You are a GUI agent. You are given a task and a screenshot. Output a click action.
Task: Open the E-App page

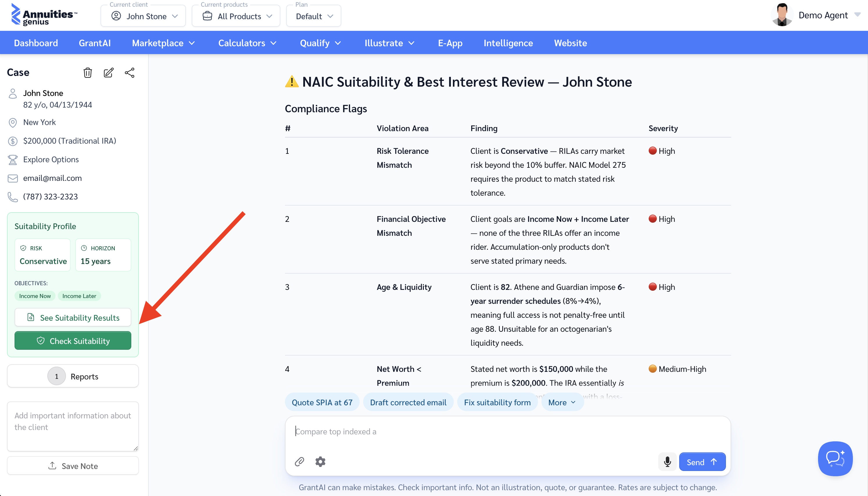(450, 43)
